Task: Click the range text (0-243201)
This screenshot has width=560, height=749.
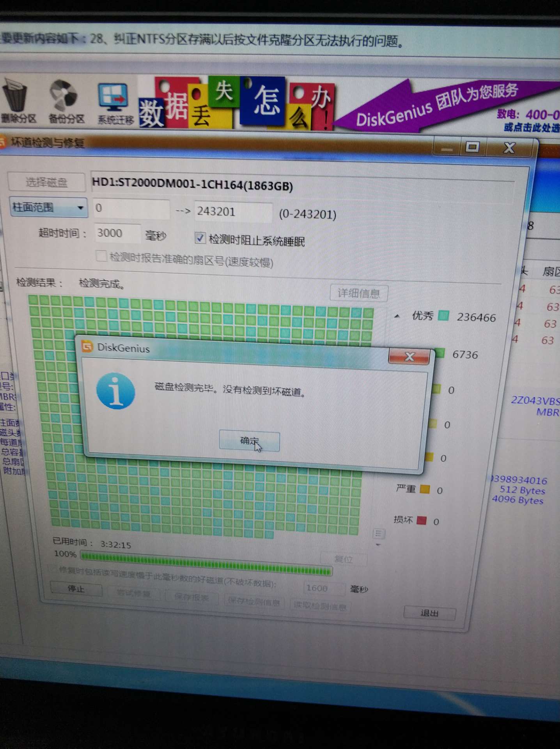Action: [308, 214]
